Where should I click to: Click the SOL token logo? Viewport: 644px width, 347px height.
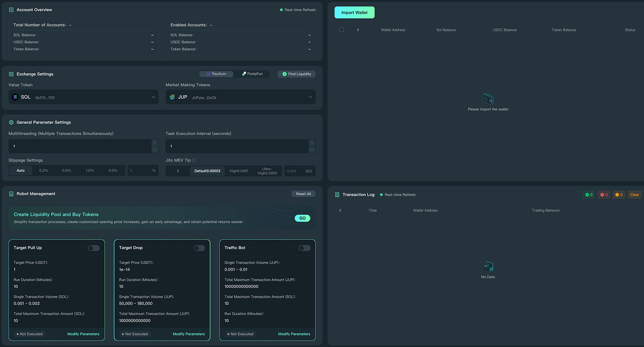(x=15, y=97)
